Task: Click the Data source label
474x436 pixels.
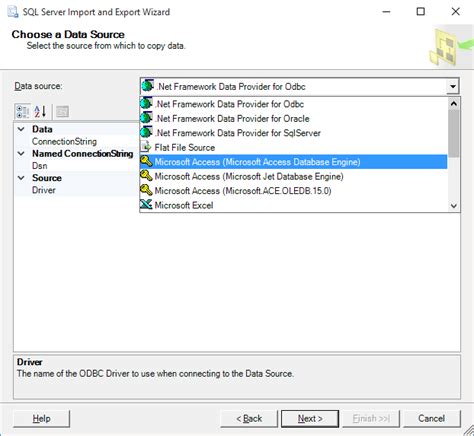Action: (x=38, y=86)
